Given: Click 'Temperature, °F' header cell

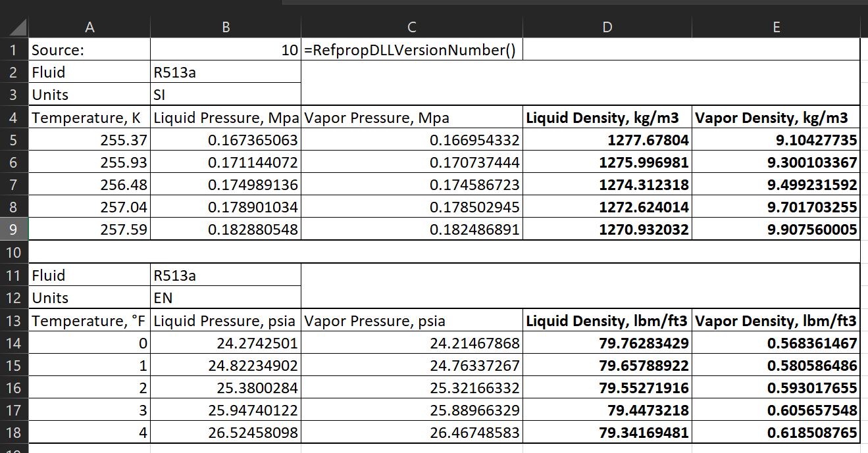Looking at the screenshot, I should click(89, 320).
